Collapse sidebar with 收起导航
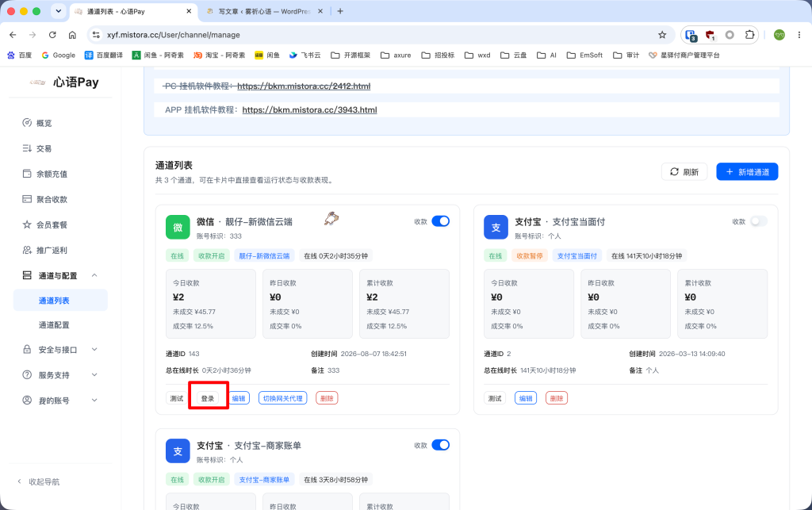The width and height of the screenshot is (812, 510). click(x=38, y=481)
